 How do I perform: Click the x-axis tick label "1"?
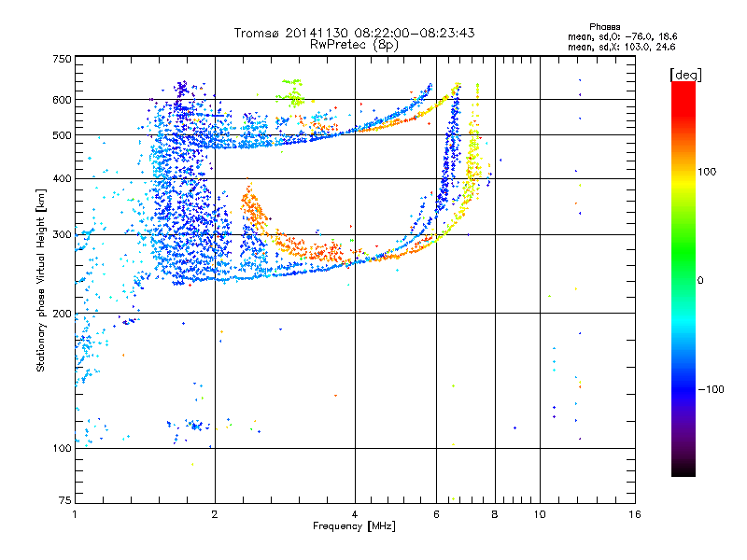[x=75, y=514]
